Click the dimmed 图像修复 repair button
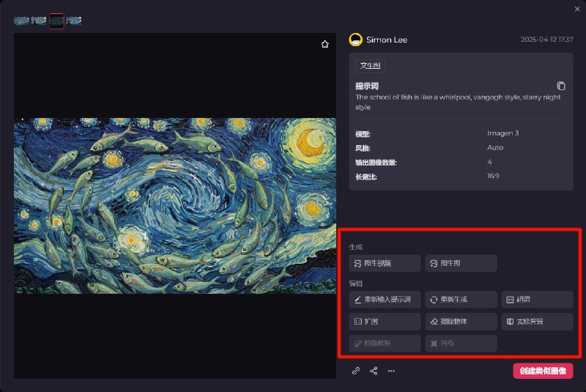 coord(385,344)
